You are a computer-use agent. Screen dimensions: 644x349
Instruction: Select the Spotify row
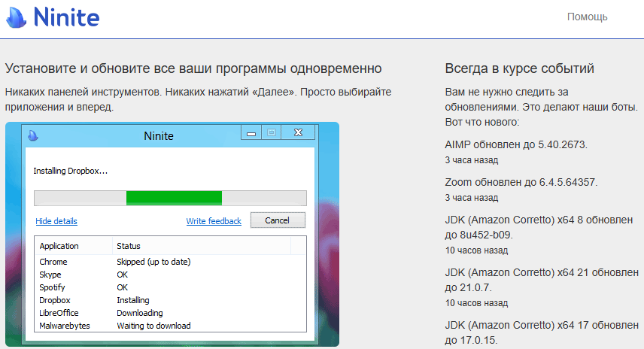(x=171, y=287)
